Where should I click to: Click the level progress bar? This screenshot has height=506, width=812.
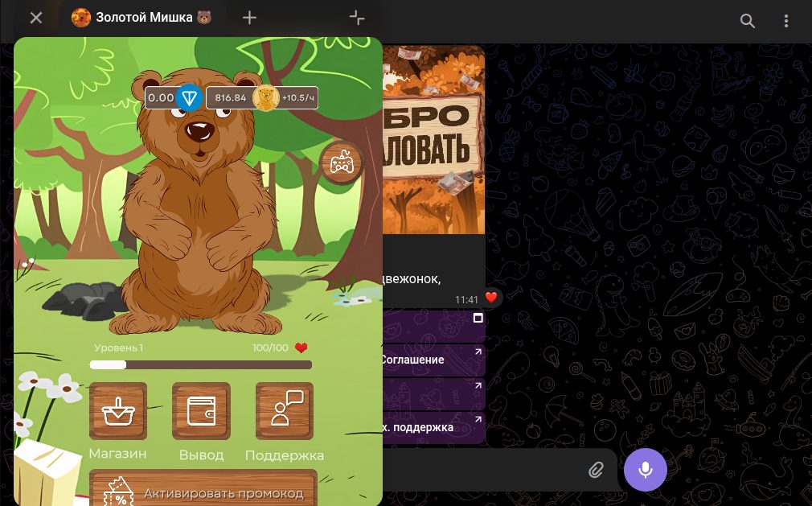point(200,364)
